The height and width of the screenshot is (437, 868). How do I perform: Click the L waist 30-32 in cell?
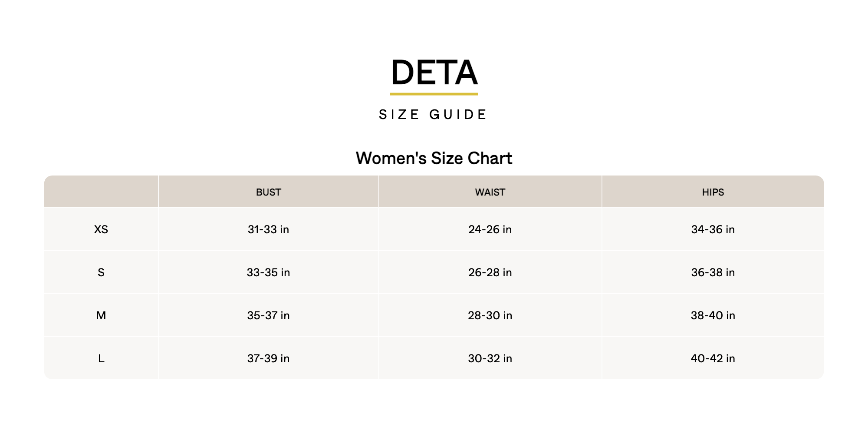tap(490, 358)
